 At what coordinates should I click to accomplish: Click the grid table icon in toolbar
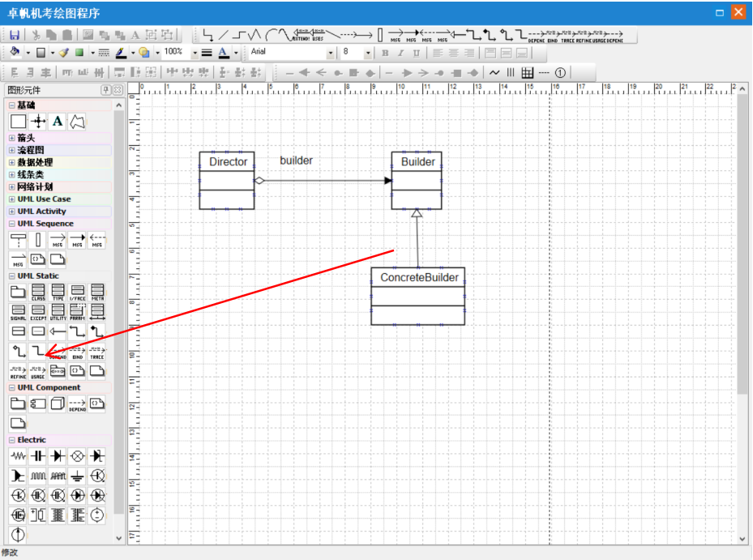point(528,72)
